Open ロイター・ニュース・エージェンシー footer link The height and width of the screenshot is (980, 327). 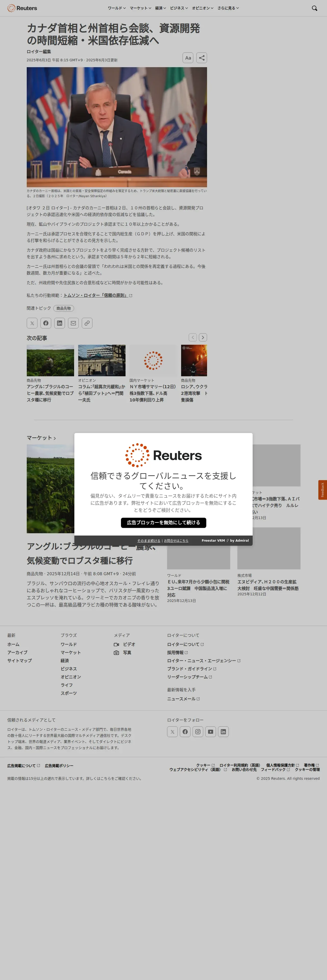[204, 661]
